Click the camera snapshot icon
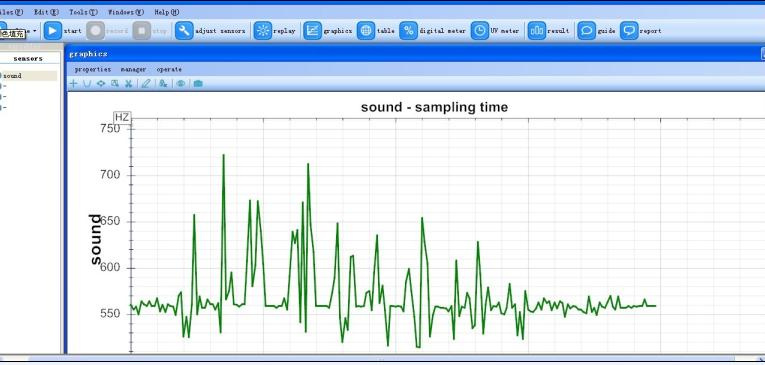Image resolution: width=765 pixels, height=365 pixels. click(198, 83)
